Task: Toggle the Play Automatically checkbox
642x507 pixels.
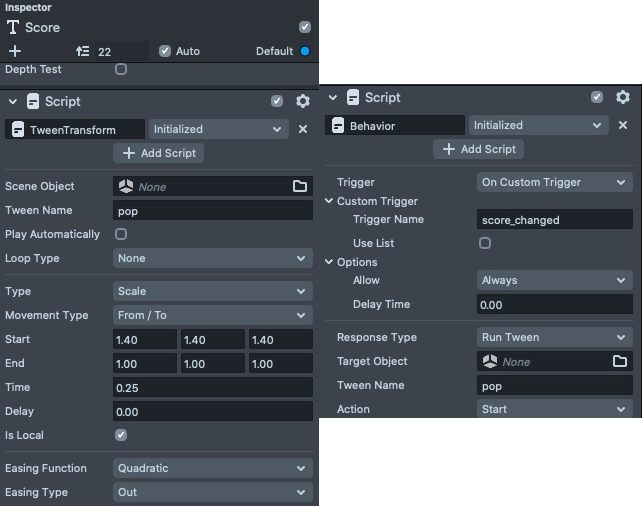Action: [121, 234]
